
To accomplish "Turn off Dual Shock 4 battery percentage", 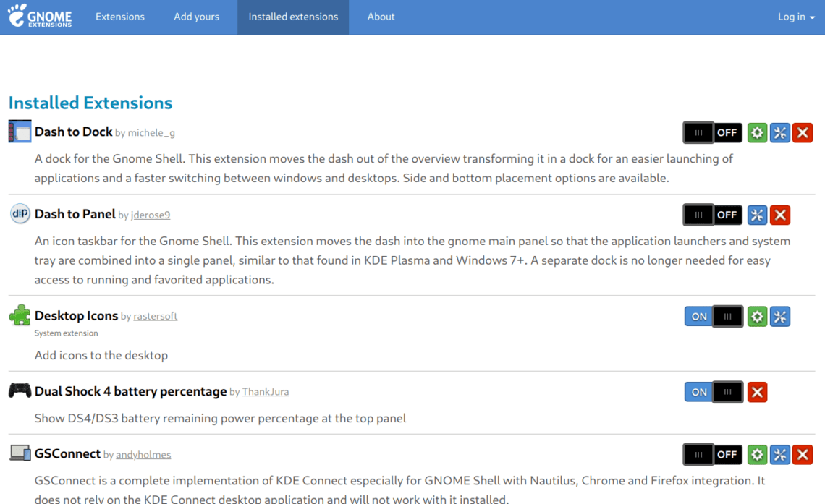I will 713,392.
